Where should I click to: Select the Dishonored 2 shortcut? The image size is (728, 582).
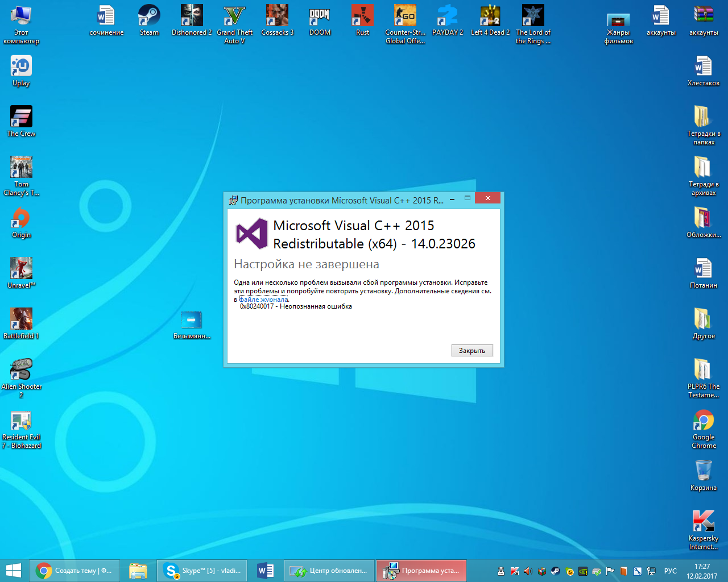192,20
